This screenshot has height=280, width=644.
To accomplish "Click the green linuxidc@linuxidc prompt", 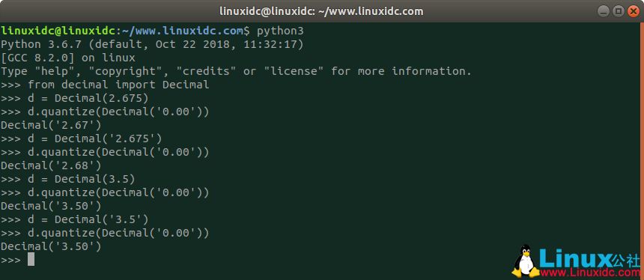I will (58, 31).
